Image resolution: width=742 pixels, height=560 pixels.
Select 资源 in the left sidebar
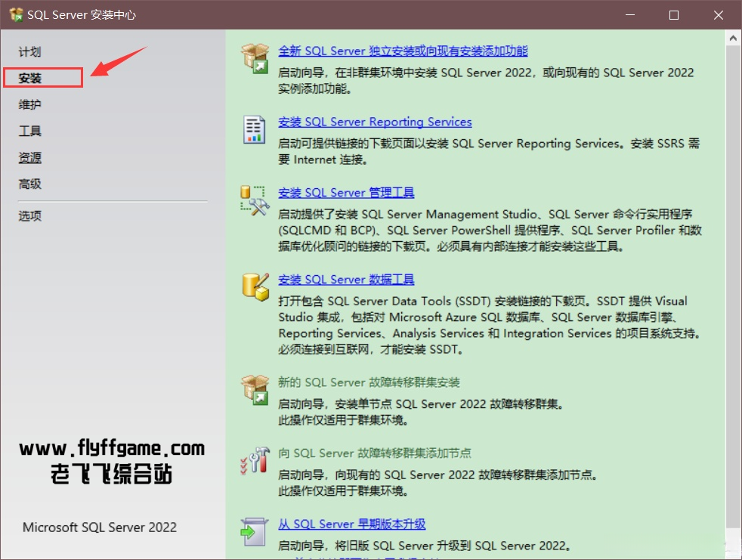coord(29,157)
